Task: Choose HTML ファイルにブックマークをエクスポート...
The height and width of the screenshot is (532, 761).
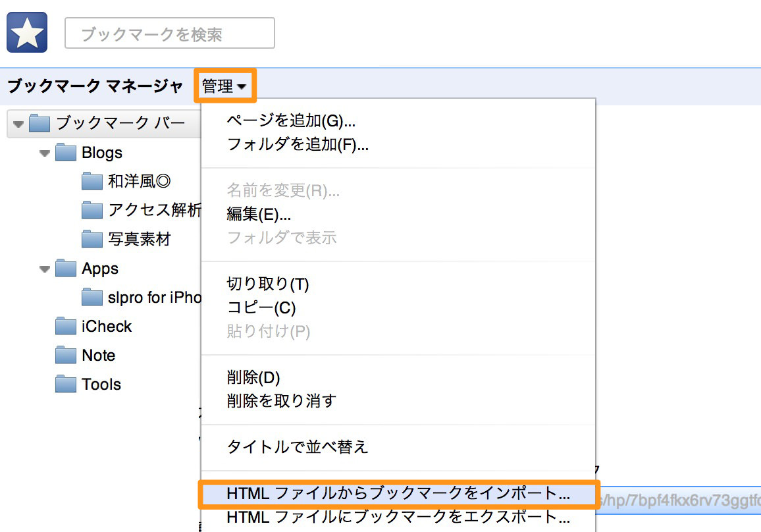Action: (398, 518)
